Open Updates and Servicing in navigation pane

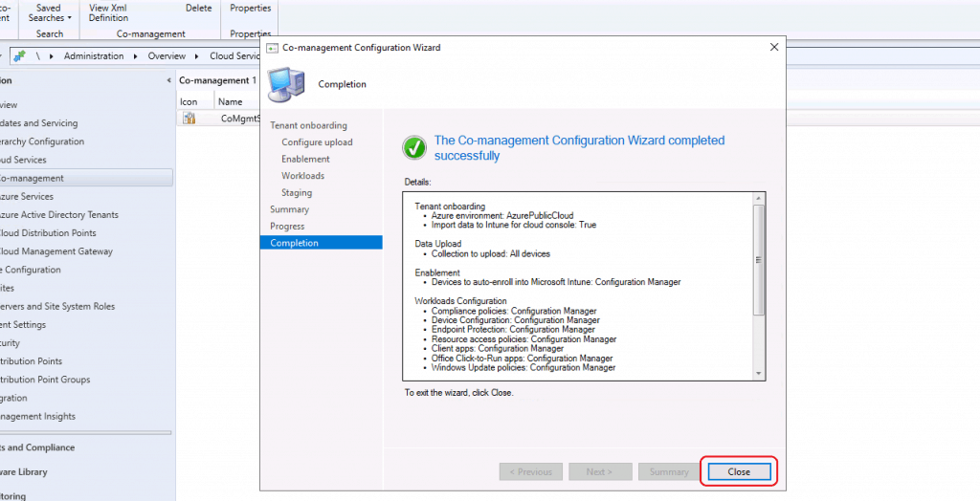point(38,123)
